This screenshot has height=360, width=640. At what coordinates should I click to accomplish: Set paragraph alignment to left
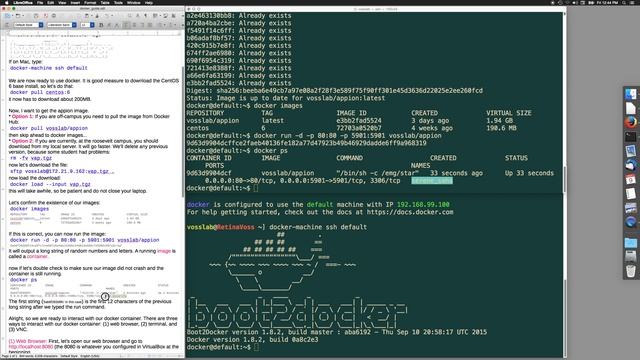[x=126, y=25]
